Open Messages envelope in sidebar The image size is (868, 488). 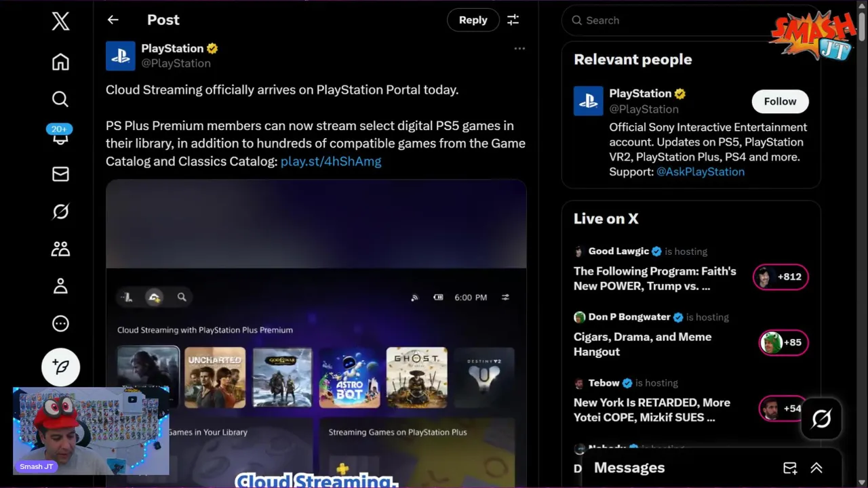pos(60,174)
